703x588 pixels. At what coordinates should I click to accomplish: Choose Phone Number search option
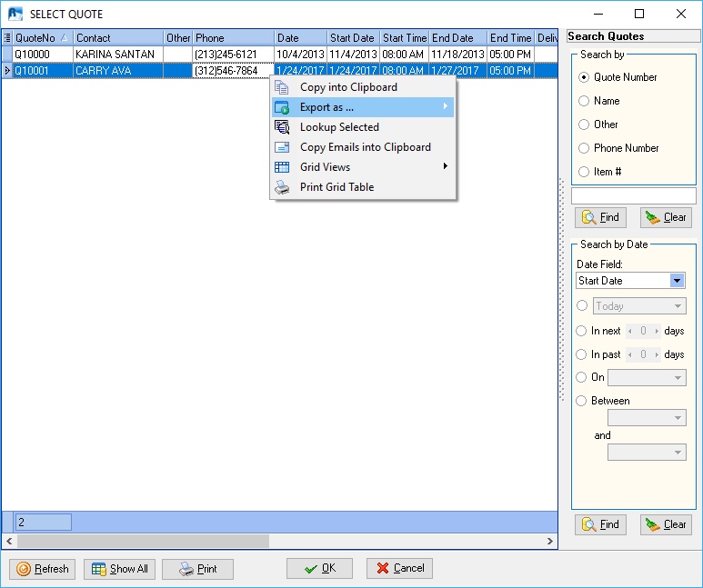pos(584,148)
